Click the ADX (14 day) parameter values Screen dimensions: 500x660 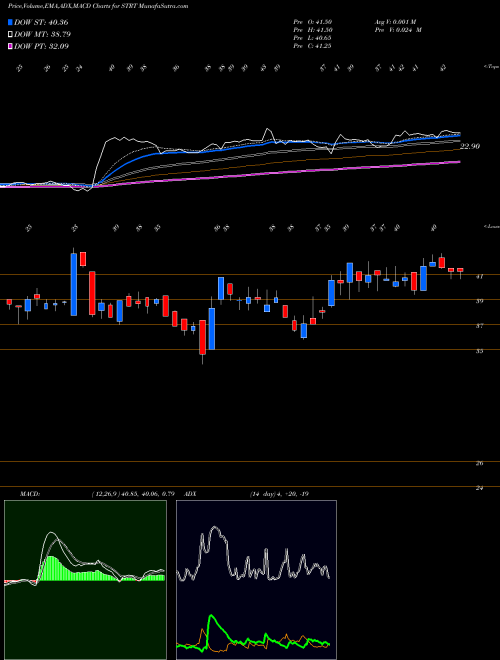click(279, 494)
